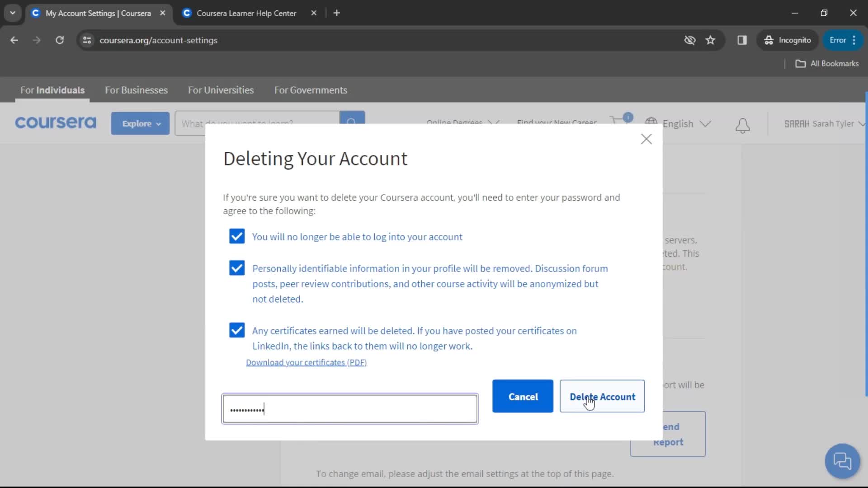868x488 pixels.
Task: Go back to previous page
Action: (14, 40)
